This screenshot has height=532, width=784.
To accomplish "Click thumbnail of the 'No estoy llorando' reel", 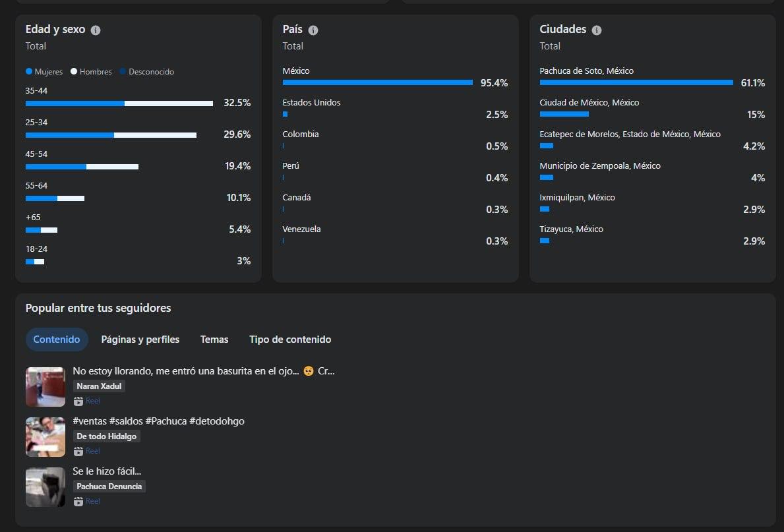I will 45,387.
